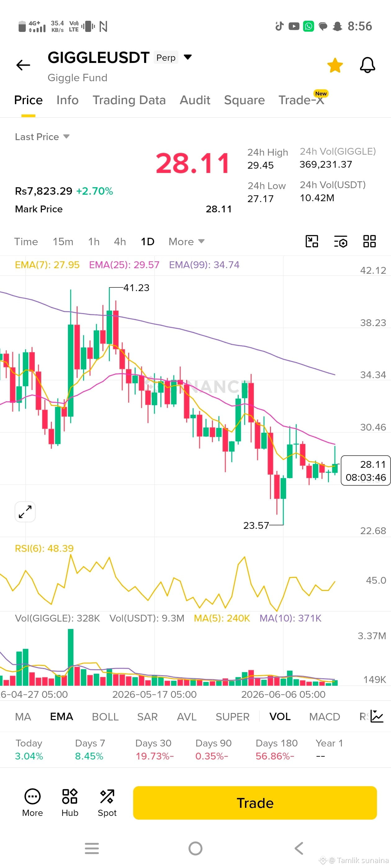Toggle the AVL indicator

(187, 717)
